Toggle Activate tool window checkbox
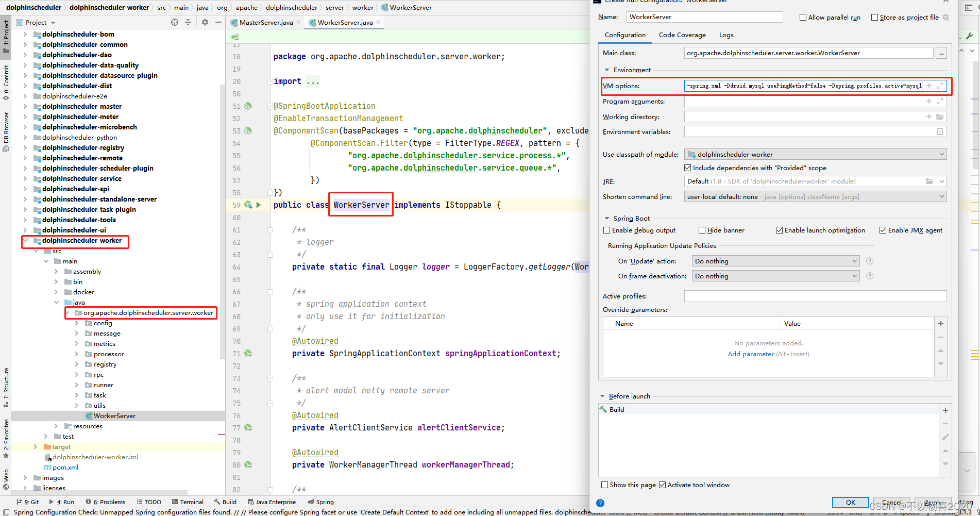 pyautogui.click(x=662, y=485)
